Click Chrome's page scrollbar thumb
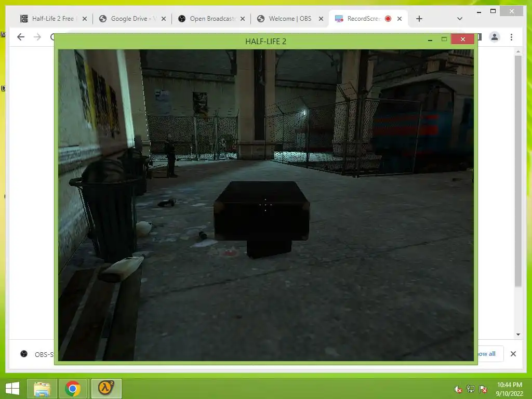Image resolution: width=532 pixels, height=399 pixels. coord(518,171)
